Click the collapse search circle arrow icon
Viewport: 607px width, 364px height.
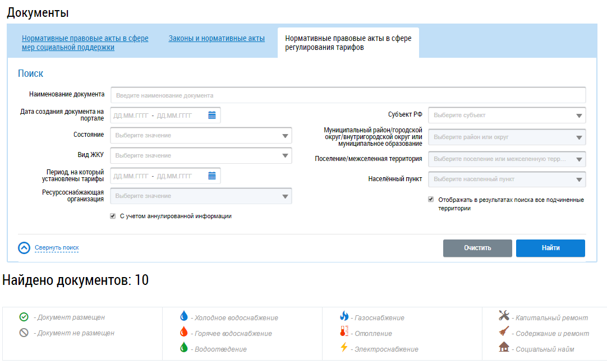pyautogui.click(x=24, y=248)
